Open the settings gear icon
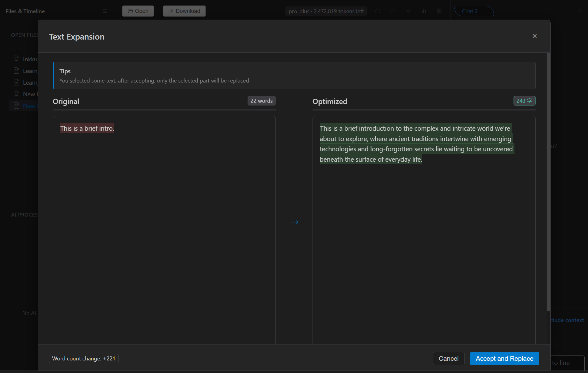The width and height of the screenshot is (588, 373). pos(439,11)
